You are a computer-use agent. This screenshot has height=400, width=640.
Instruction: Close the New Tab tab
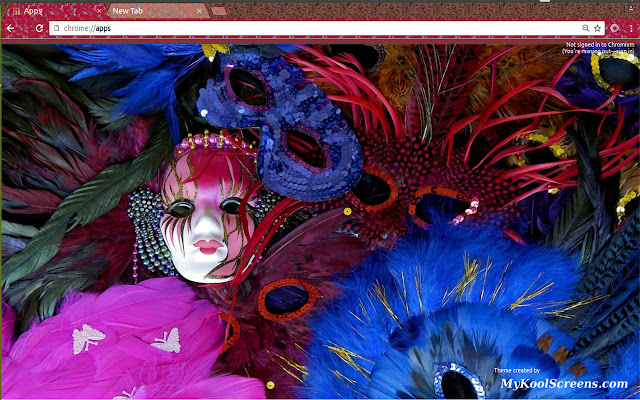coord(200,10)
